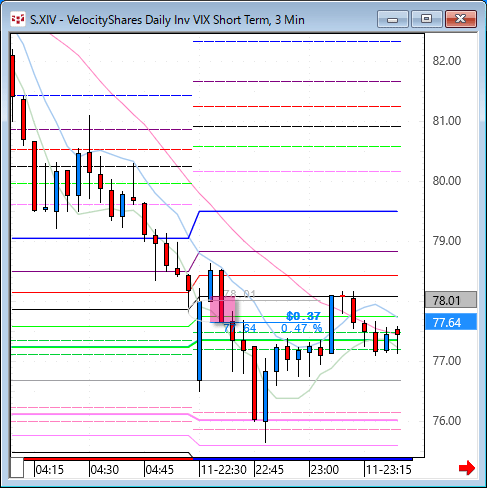Click the 0.47 % change label
487x488 pixels.
click(x=302, y=328)
